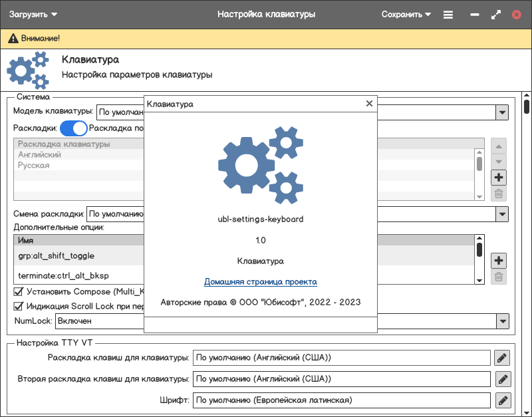
Task: Open the hamburger menu in title bar
Action: pos(448,14)
